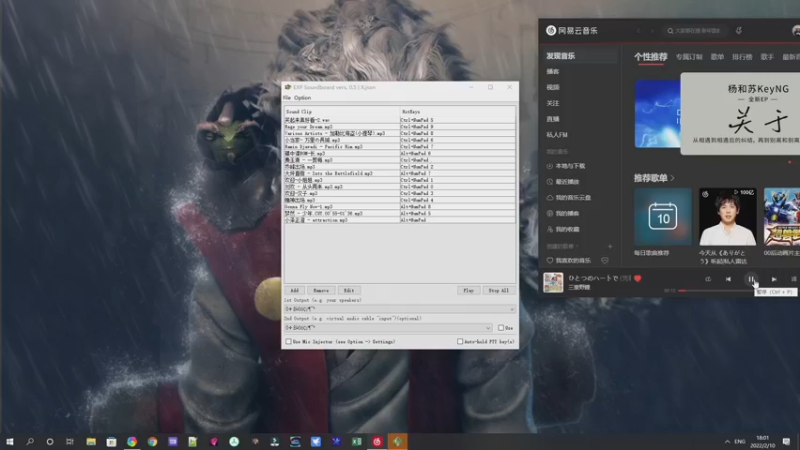Click the EXP Soundboard taskbar icon

[397, 441]
